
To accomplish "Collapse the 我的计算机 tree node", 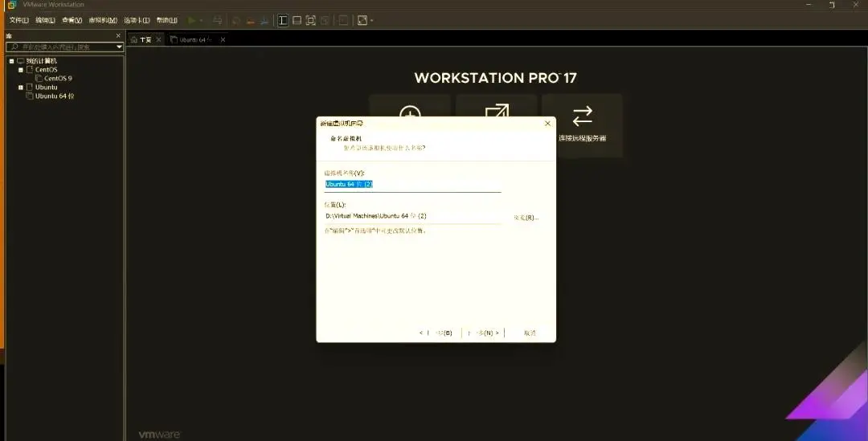I will (11, 61).
